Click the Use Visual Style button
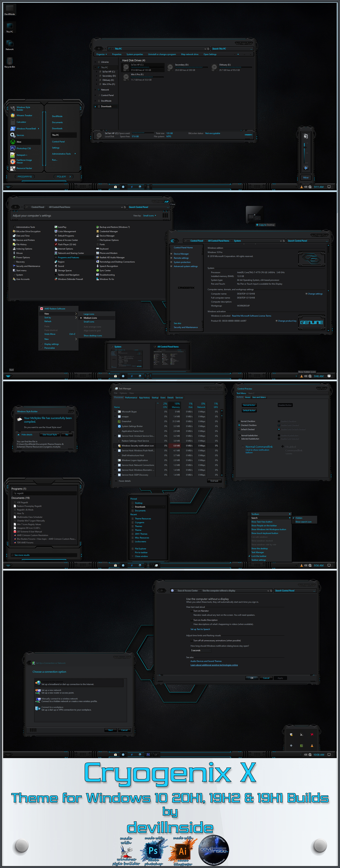 (50, 435)
